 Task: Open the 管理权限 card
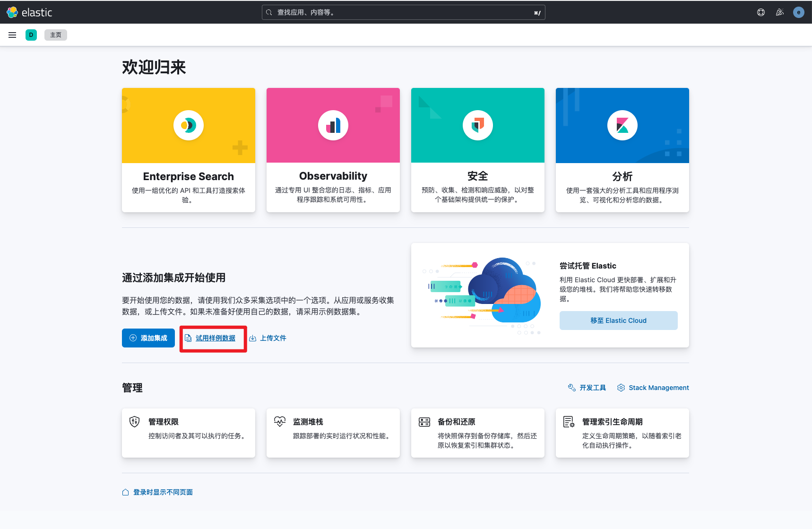pyautogui.click(x=189, y=433)
